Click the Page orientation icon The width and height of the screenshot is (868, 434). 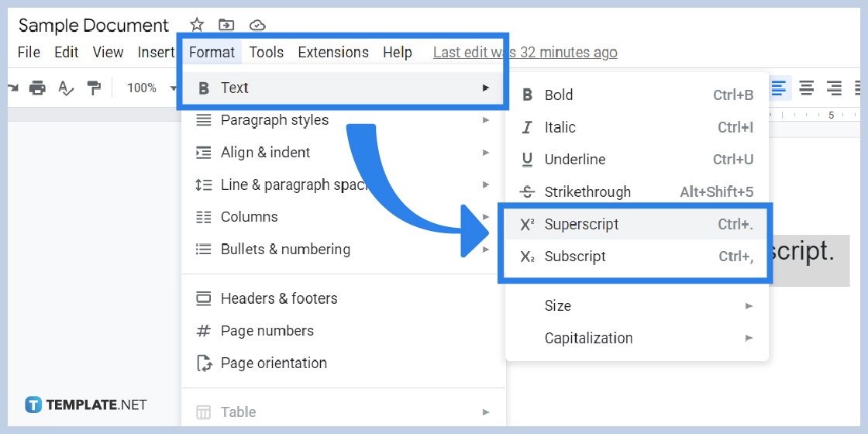point(205,363)
